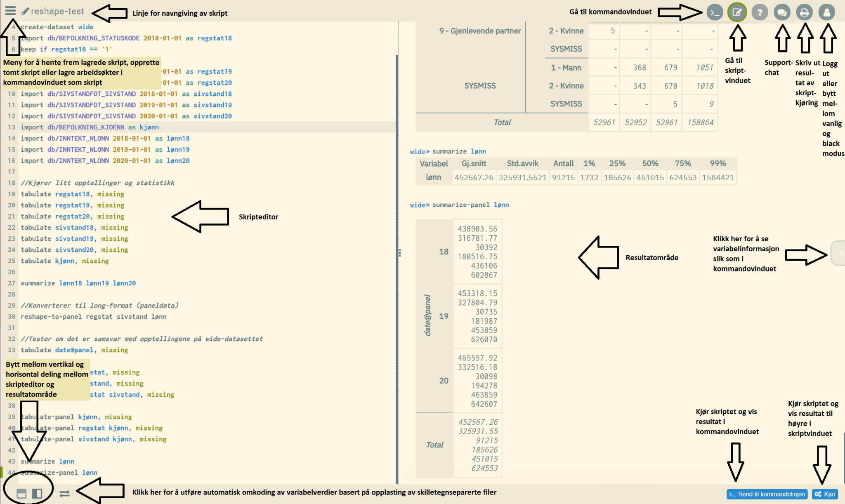Image resolution: width=845 pixels, height=504 pixels.
Task: Open the script editor window icon
Action: (x=737, y=12)
